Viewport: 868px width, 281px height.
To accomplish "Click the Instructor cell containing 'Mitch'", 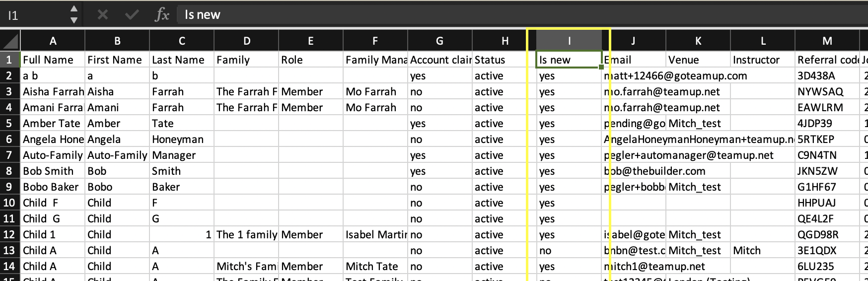I will [762, 250].
